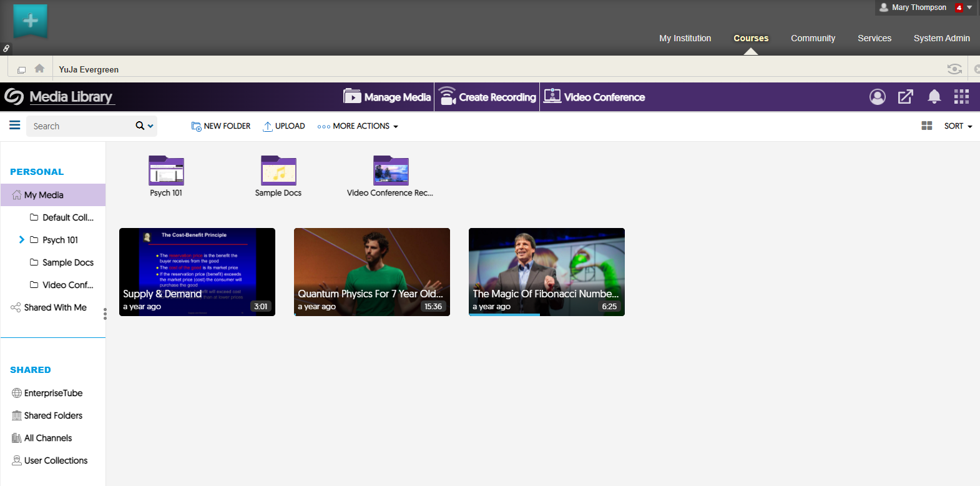The height and width of the screenshot is (486, 980).
Task: Select My Media in sidebar
Action: [53, 195]
